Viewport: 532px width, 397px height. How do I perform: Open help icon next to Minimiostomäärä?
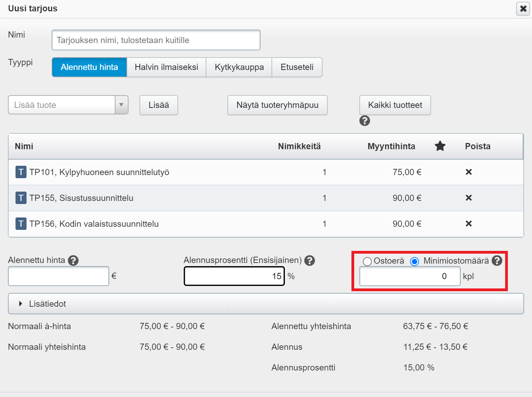(497, 261)
